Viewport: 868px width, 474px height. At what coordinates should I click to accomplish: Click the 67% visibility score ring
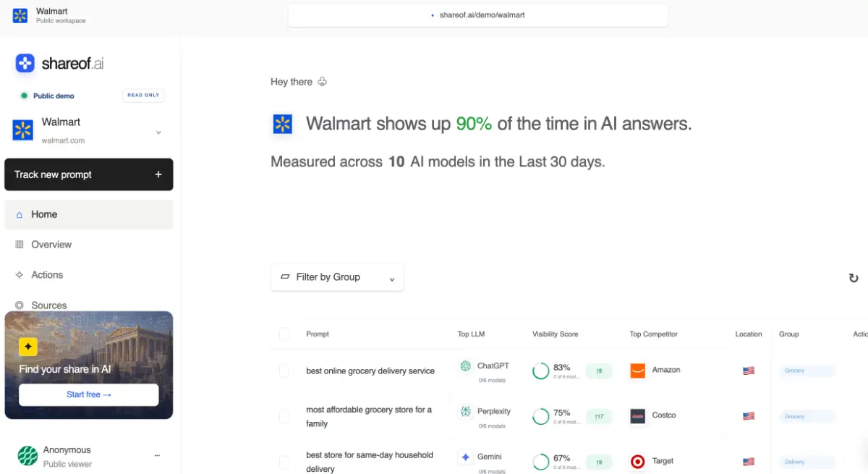[x=540, y=462]
